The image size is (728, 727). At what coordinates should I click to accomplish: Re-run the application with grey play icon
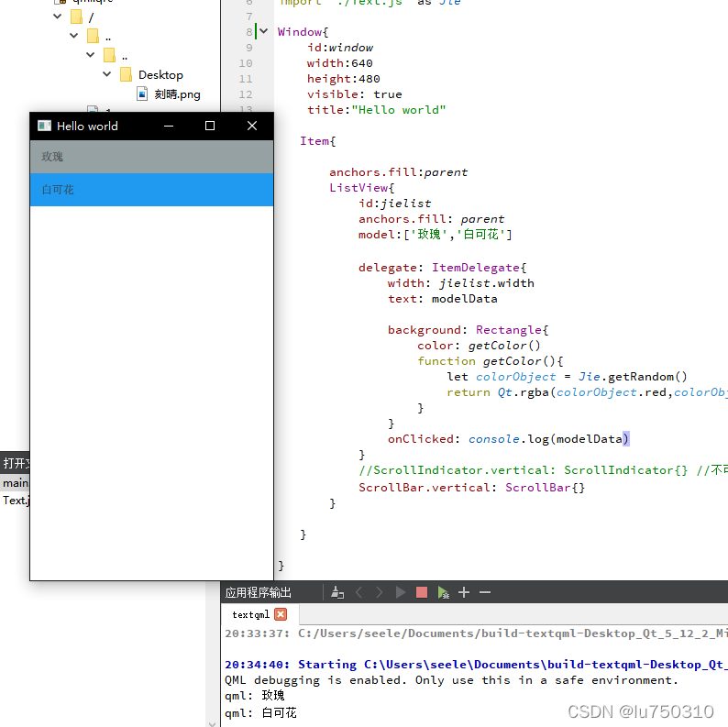pos(400,592)
